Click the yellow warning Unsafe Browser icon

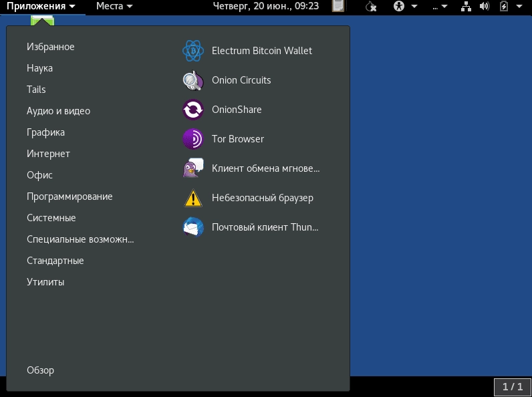193,198
